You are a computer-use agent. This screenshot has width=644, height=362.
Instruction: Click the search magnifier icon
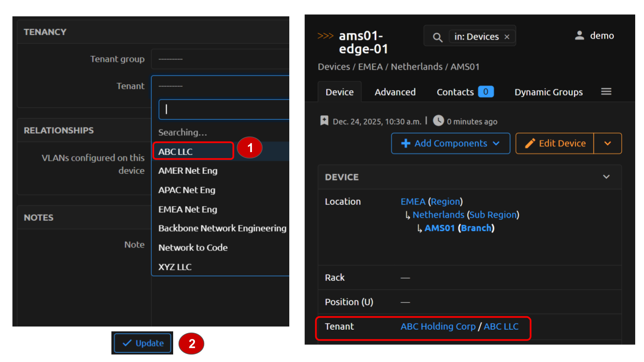[437, 37]
